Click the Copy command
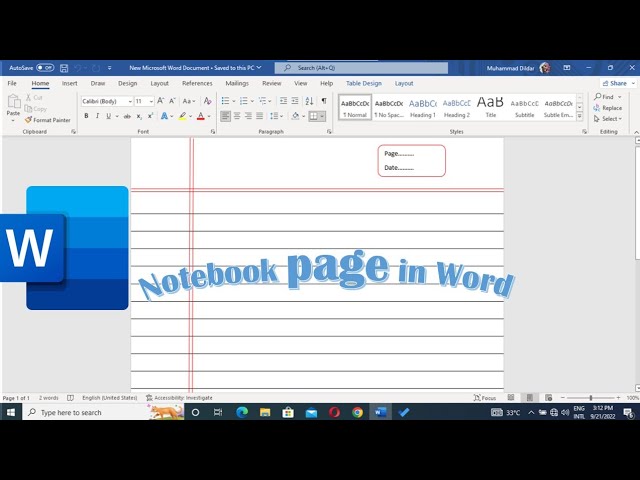This screenshot has width=640, height=480. pos(36,109)
